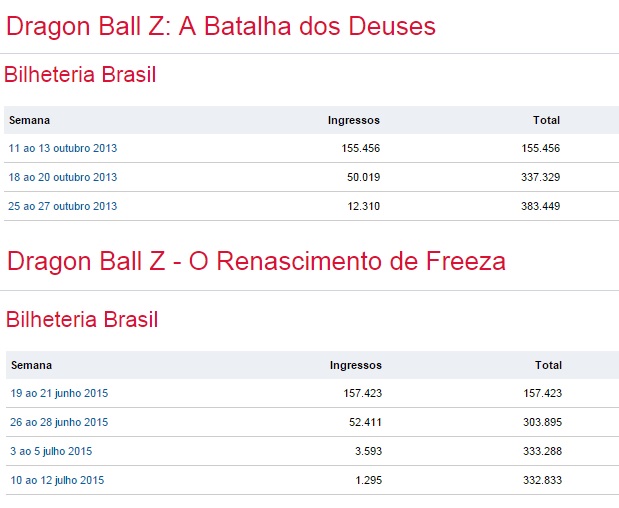Click the total value 383.449
This screenshot has height=508, width=619.
pyautogui.click(x=539, y=206)
